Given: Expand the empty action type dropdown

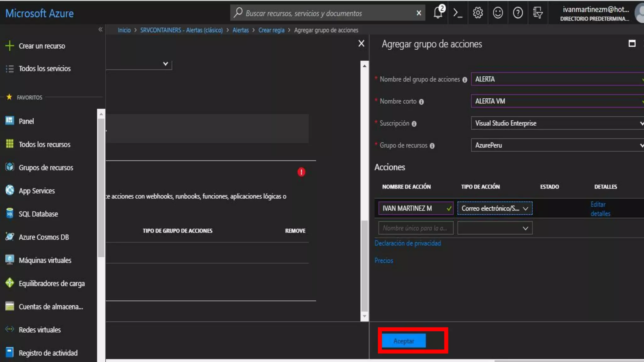Looking at the screenshot, I should (495, 228).
